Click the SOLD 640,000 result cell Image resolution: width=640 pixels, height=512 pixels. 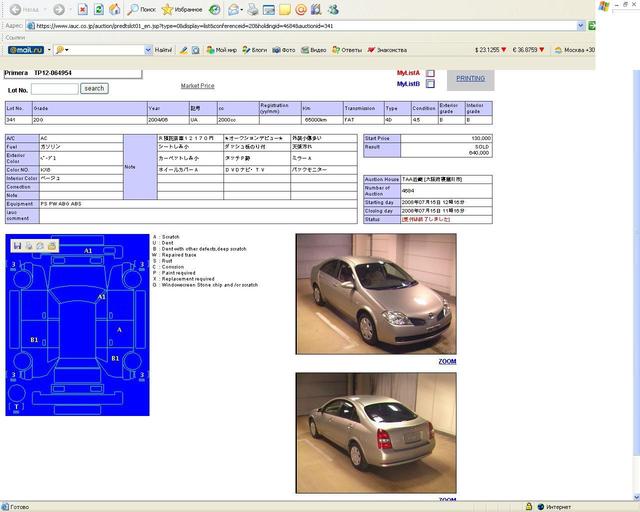coord(446,149)
